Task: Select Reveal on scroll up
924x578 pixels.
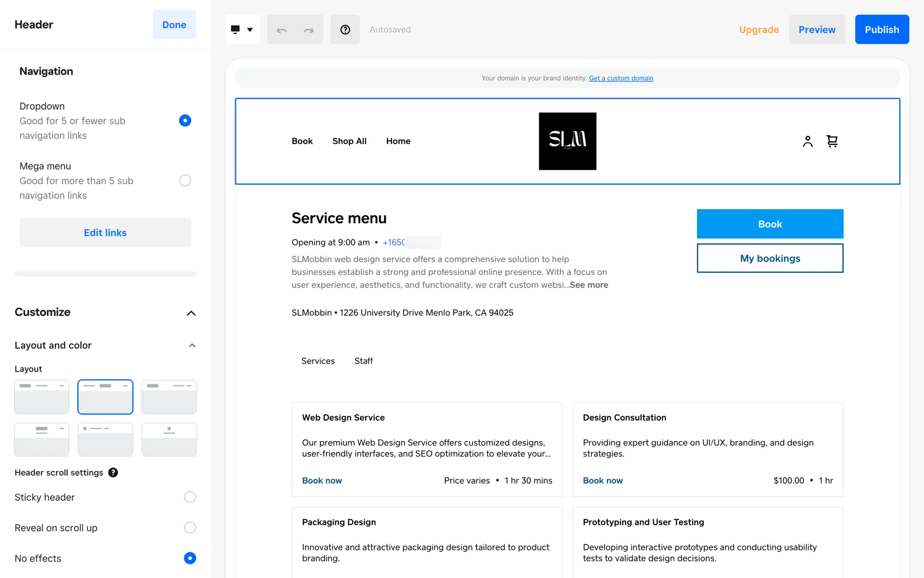Action: click(190, 528)
